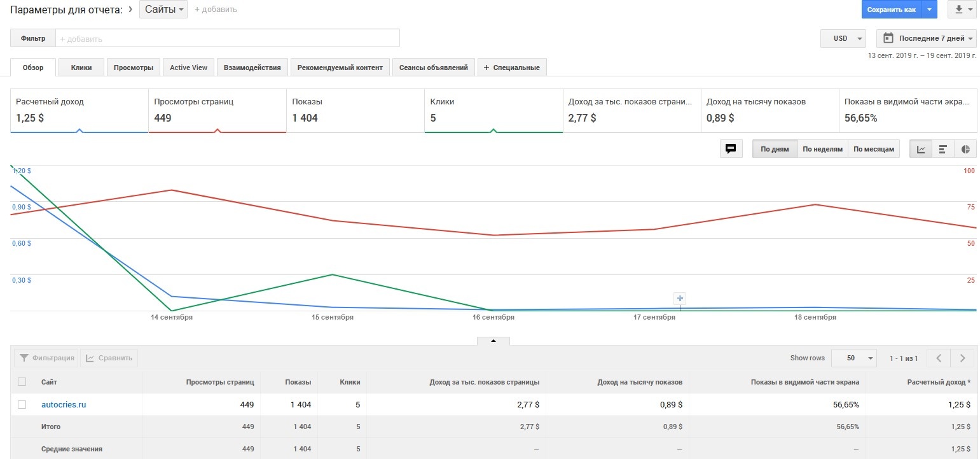Click the filter input field
This screenshot has width=980, height=459.
pos(227,38)
